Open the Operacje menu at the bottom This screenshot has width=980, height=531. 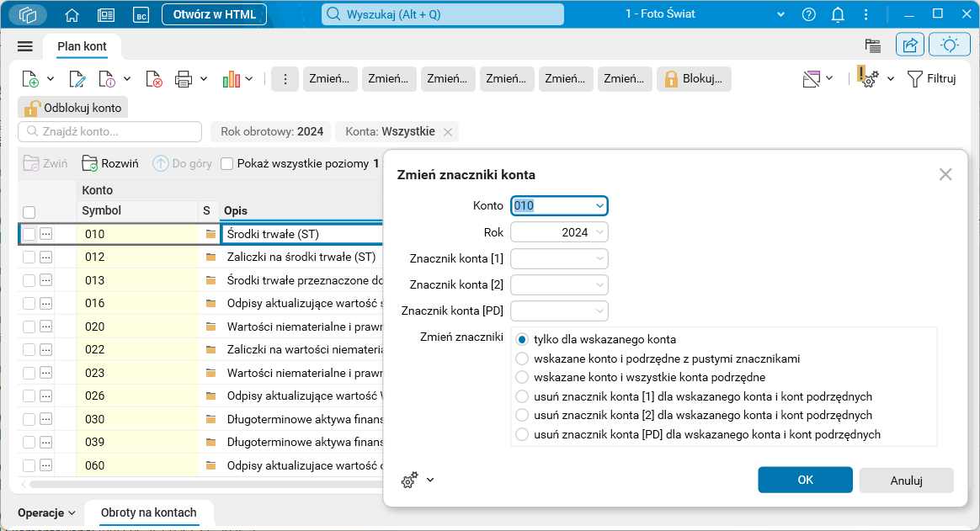(x=40, y=512)
